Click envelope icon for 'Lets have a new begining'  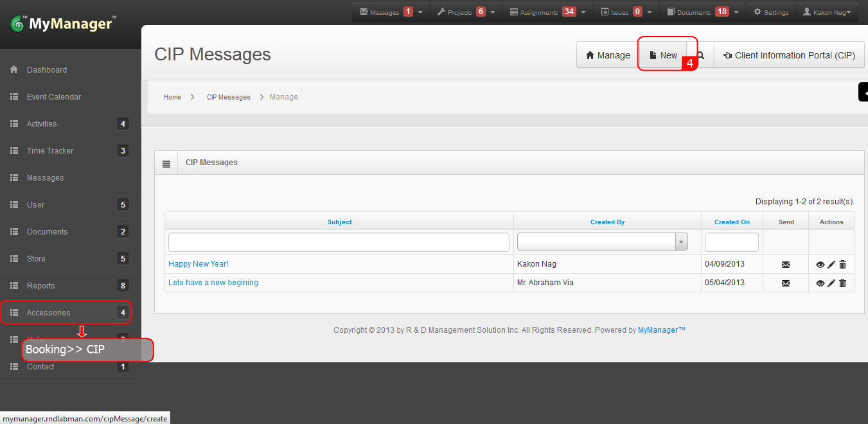pyautogui.click(x=786, y=283)
